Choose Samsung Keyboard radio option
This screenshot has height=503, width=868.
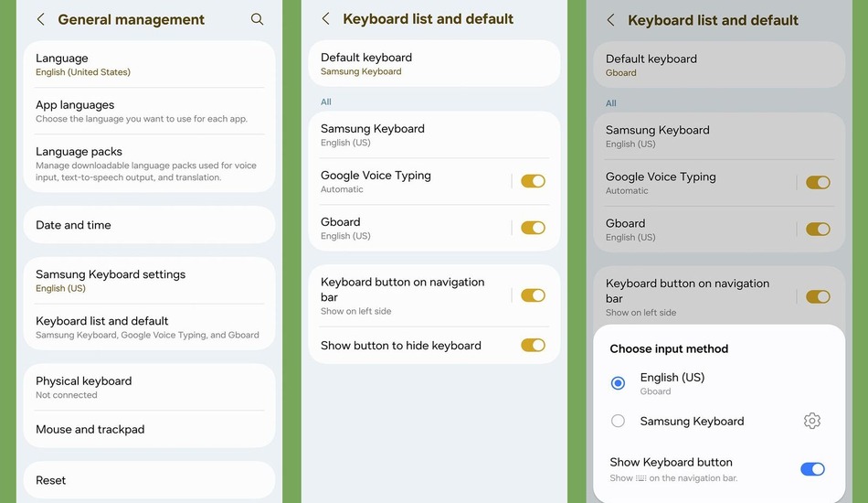coord(619,421)
